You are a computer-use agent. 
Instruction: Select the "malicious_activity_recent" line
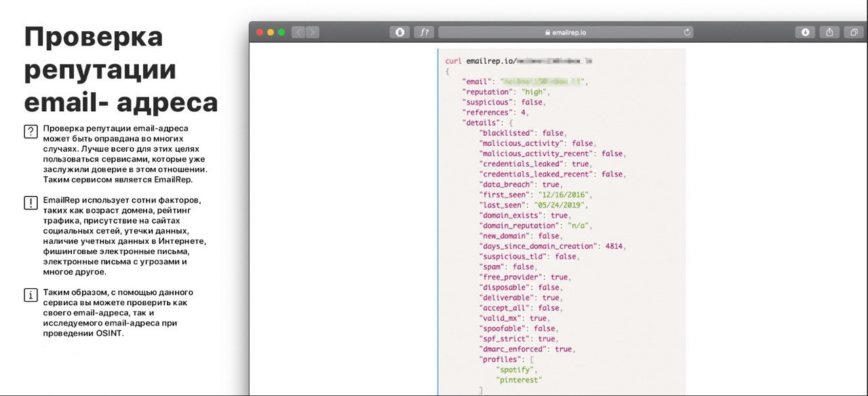coord(553,153)
